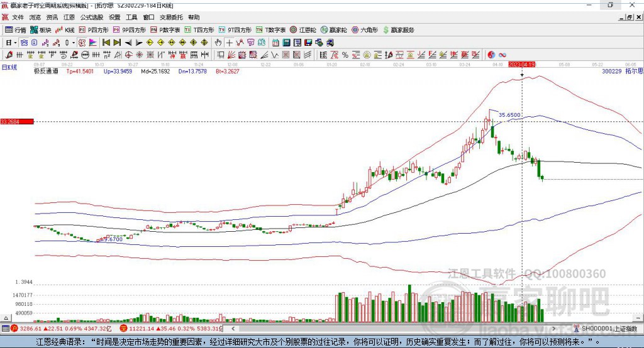This screenshot has width=644, height=348.
Task: Open the 行情 market quotes view
Action: pos(16,30)
